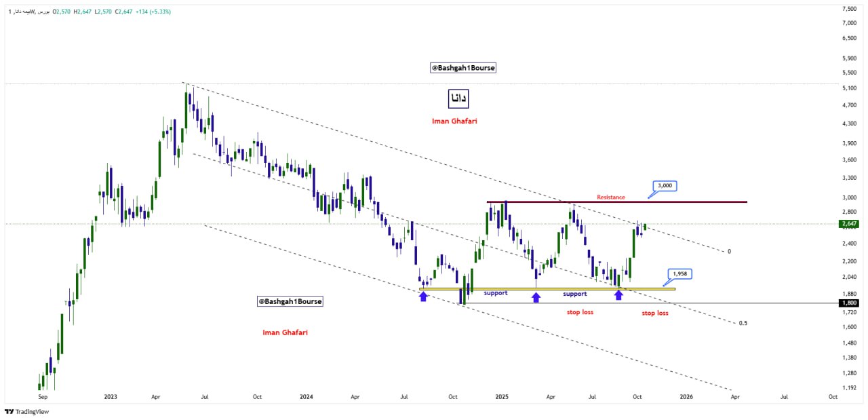Image resolution: width=868 pixels, height=420 pixels.
Task: Click the upper @Bashgah1Bourse label
Action: (463, 68)
